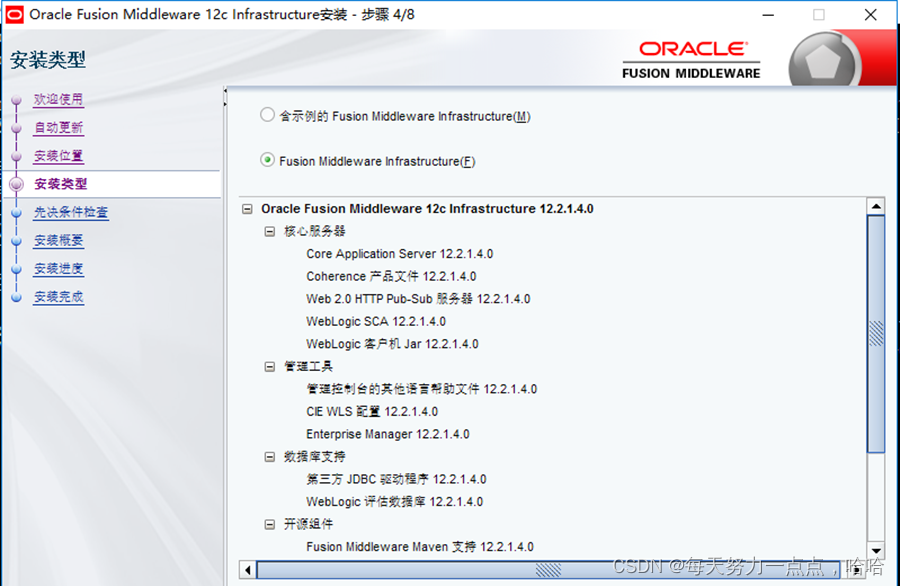Click the vertical scrollbar up arrow
900x586 pixels.
click(876, 206)
